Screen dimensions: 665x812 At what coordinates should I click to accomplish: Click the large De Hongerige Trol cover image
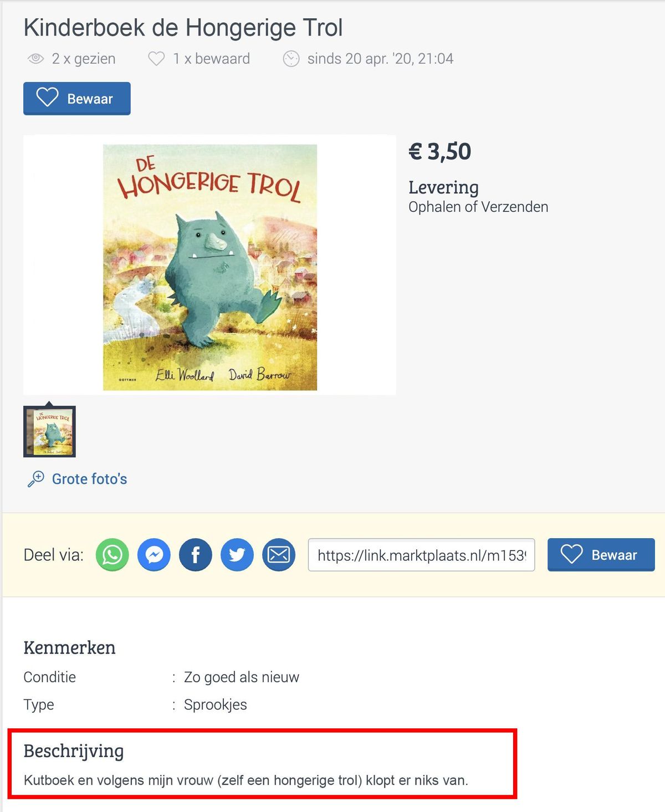pyautogui.click(x=210, y=267)
